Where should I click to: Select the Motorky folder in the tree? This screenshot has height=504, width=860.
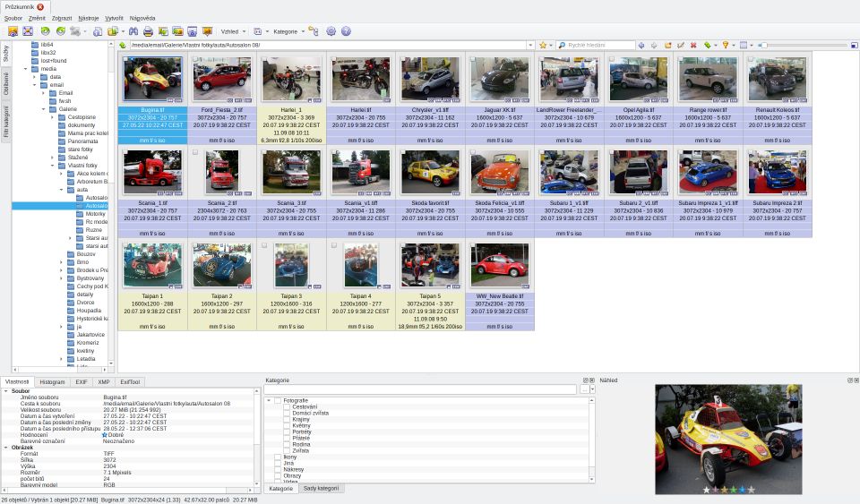click(x=95, y=214)
